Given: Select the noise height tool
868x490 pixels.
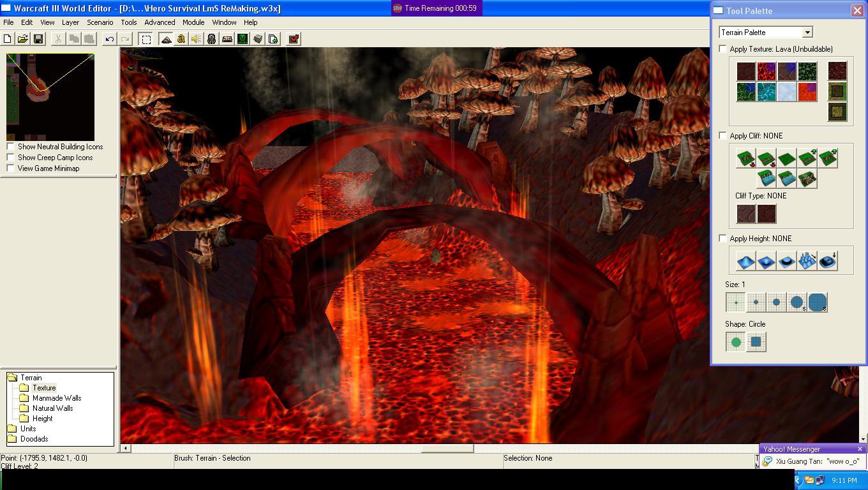Looking at the screenshot, I should [x=807, y=261].
